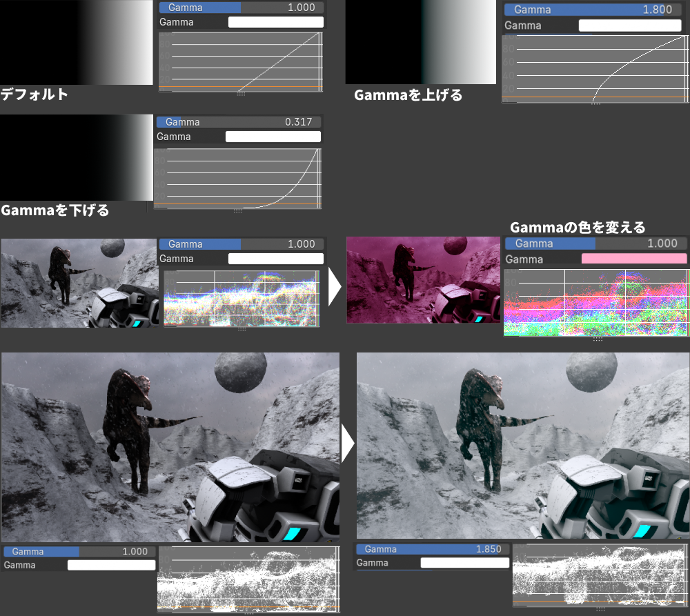The image size is (690, 616).
Task: Click the curve graph under the 1.800 Gamma slider
Action: [x=595, y=69]
